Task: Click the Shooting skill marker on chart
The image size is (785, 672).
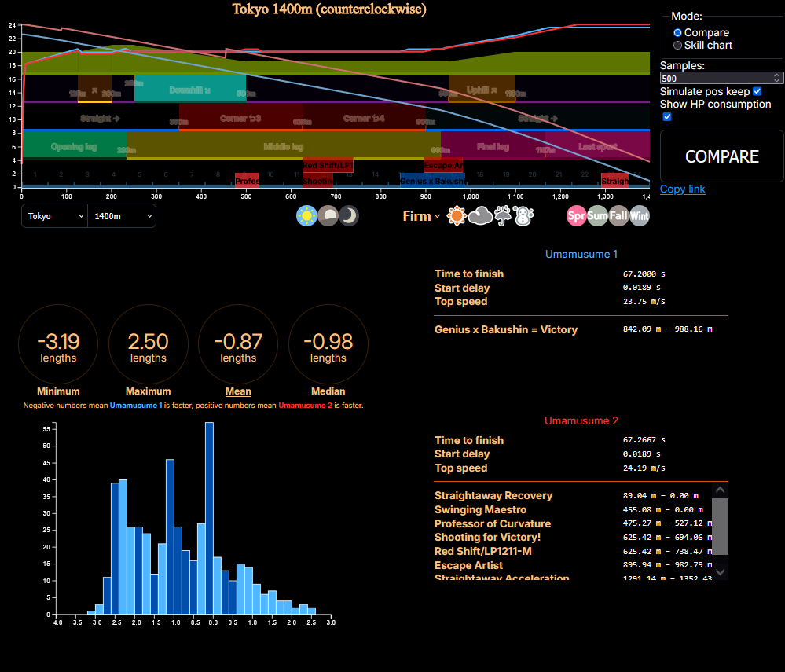Action: click(318, 181)
